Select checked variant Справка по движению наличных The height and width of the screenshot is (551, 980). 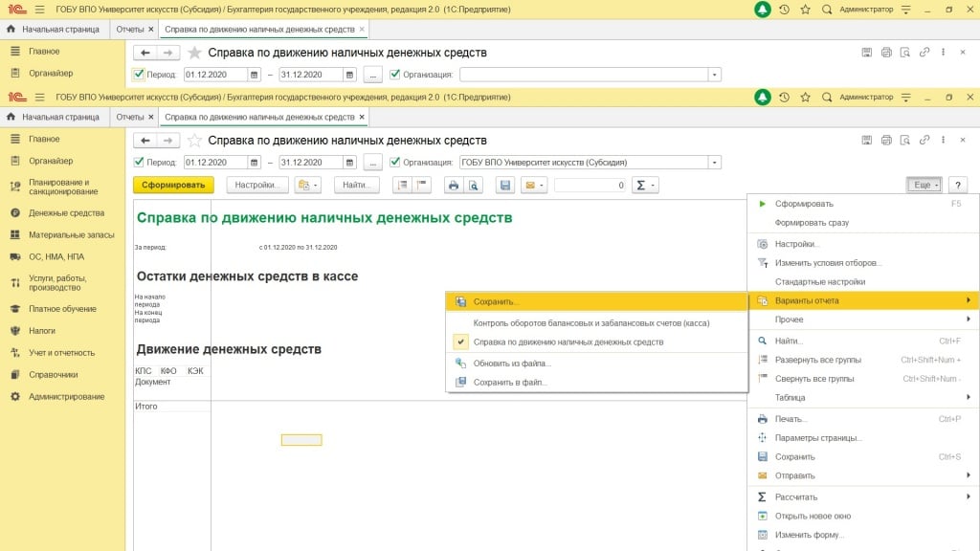tap(568, 342)
